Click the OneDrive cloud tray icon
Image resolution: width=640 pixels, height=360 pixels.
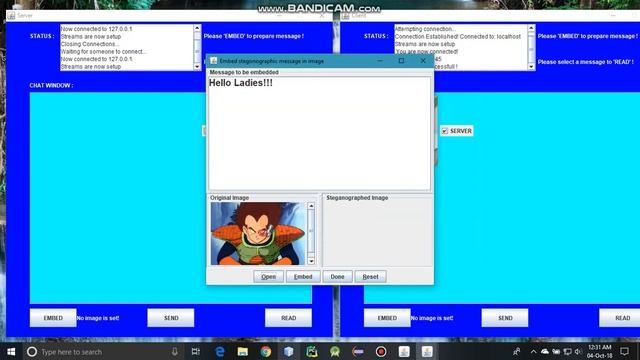(x=545, y=351)
